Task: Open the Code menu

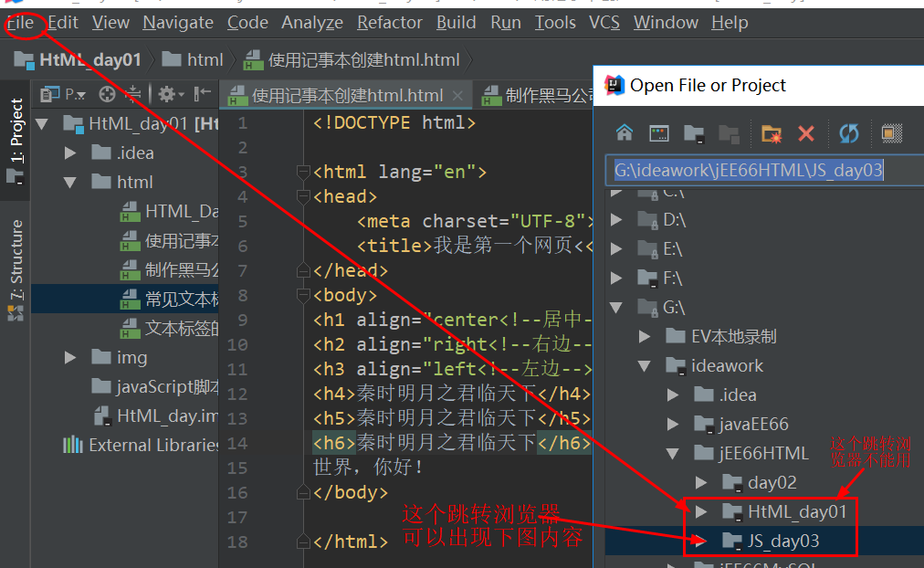Action: pos(247,23)
